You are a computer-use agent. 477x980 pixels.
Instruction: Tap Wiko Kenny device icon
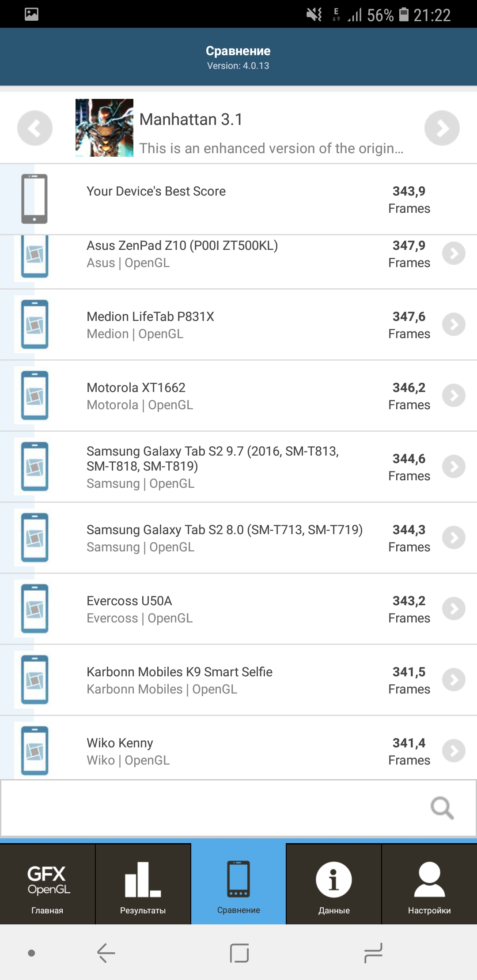[x=34, y=750]
